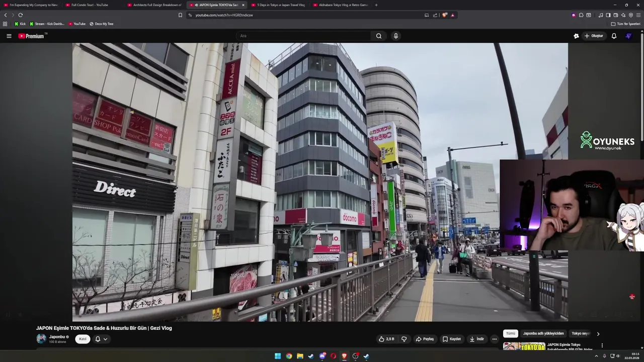Viewport: 644px width, 362px height.
Task: Open options menu for the recommended video
Action: (602, 345)
